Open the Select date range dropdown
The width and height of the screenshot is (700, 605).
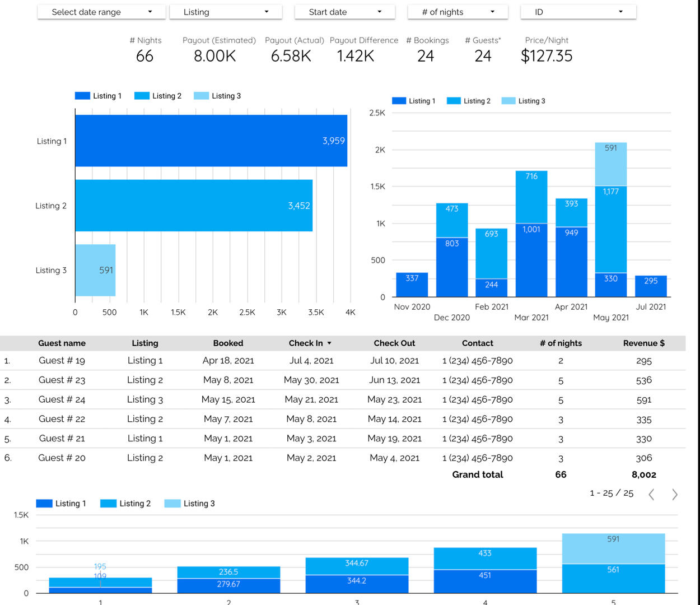[101, 12]
